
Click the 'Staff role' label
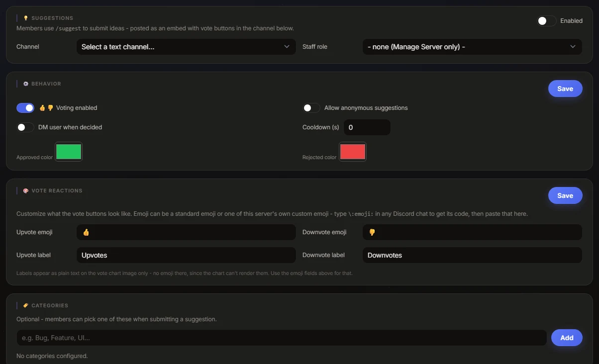click(x=315, y=47)
